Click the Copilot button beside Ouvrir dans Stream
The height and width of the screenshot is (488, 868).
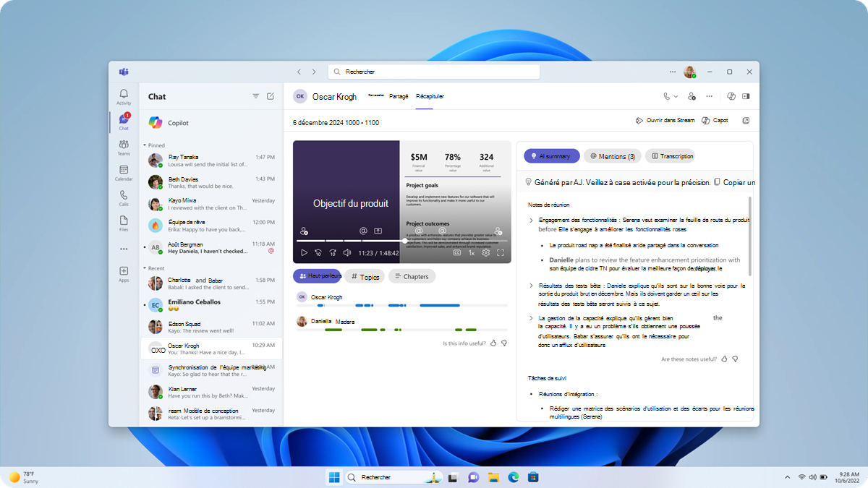pos(715,121)
